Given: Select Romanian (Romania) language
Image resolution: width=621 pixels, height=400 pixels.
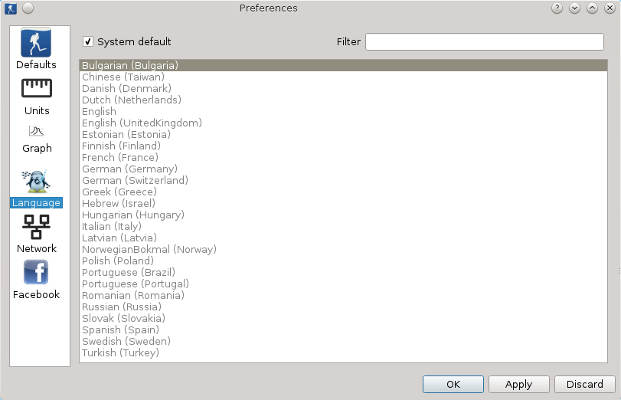Looking at the screenshot, I should 343,295.
